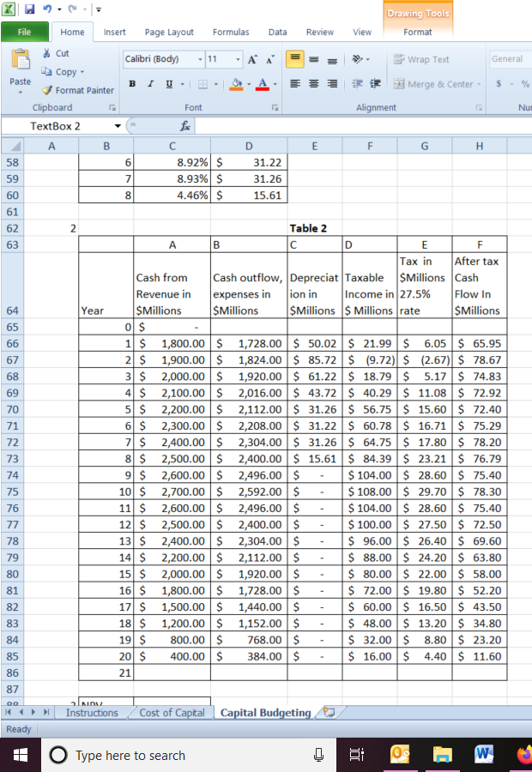Open the Name Box dropdown arrow
This screenshot has height=772, width=532.
118,126
